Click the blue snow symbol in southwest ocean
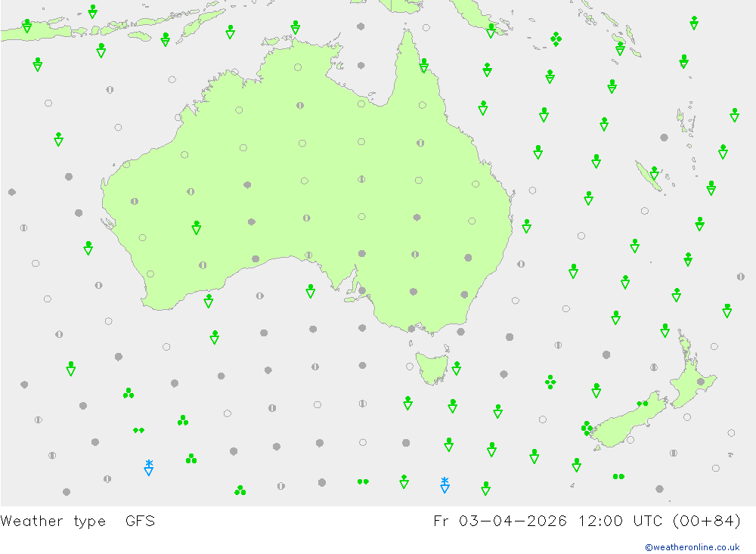Image resolution: width=756 pixels, height=554 pixels. click(149, 468)
